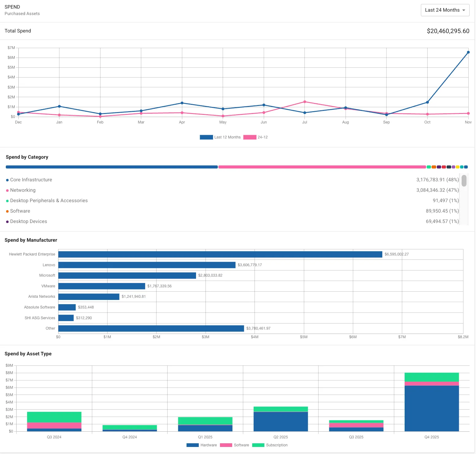This screenshot has width=476, height=454.
Task: Click the $6,595,002.27 value label
Action: (x=397, y=254)
